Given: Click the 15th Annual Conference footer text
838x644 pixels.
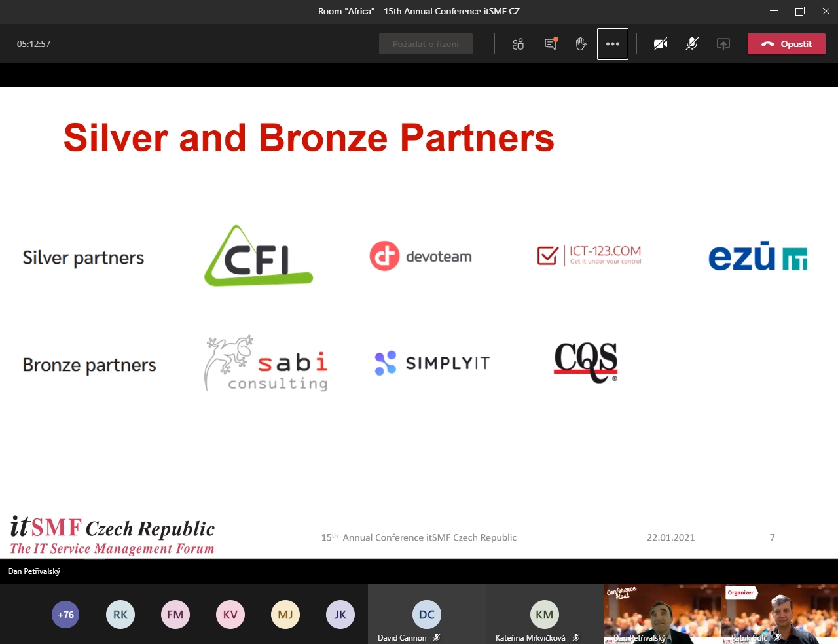Looking at the screenshot, I should pyautogui.click(x=419, y=537).
